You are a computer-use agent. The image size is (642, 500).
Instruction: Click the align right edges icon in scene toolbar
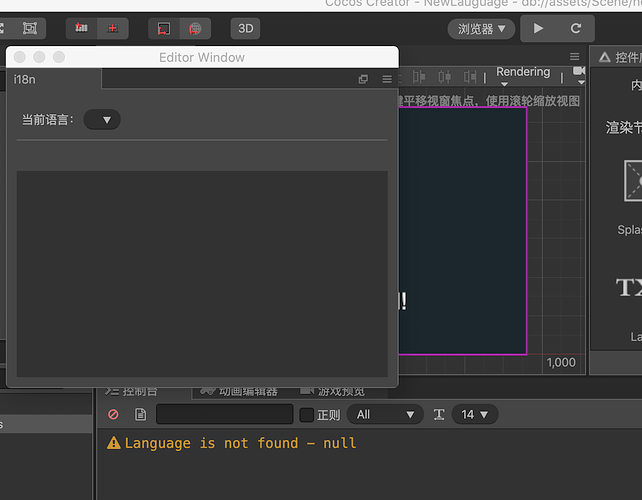pyautogui.click(x=470, y=77)
